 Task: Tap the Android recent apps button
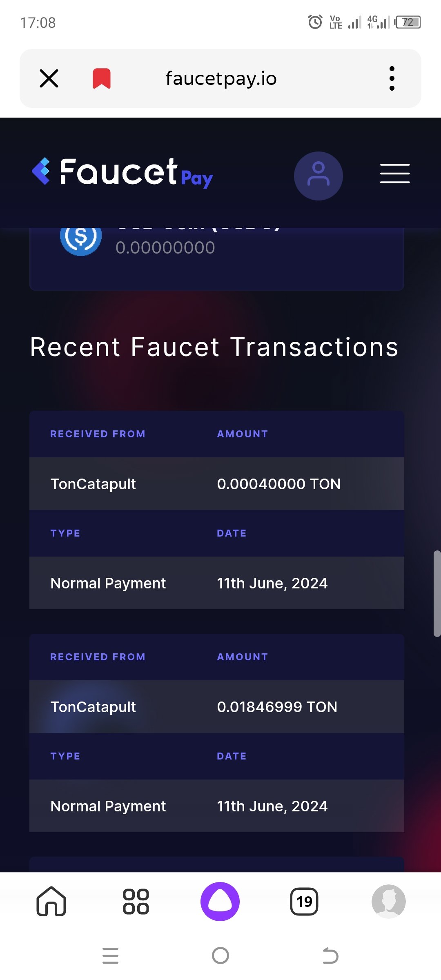(110, 955)
